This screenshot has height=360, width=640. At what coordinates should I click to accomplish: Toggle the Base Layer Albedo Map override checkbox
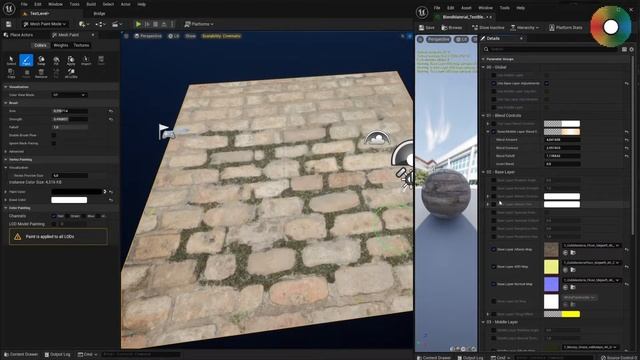pyautogui.click(x=493, y=249)
